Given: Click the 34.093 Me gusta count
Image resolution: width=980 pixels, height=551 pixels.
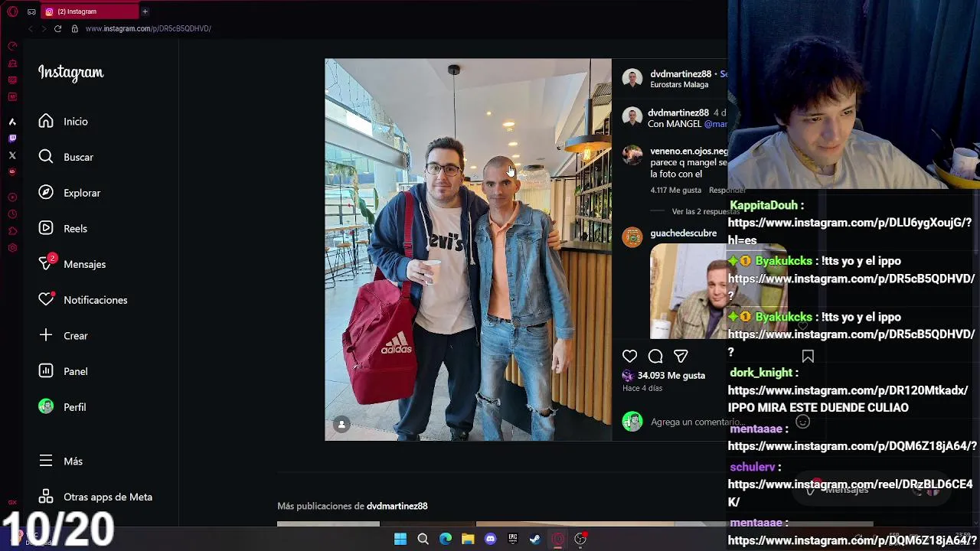Looking at the screenshot, I should (671, 375).
